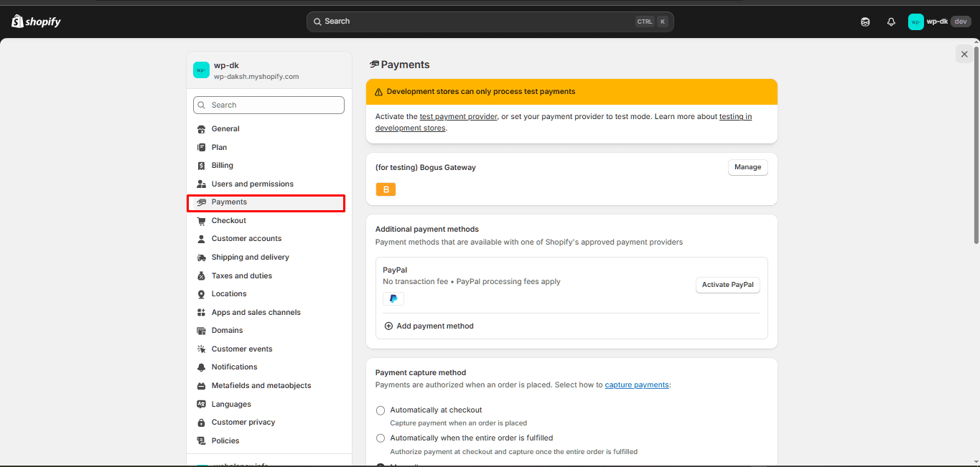
Task: Click the Notifications bell icon in settings sidebar
Action: [x=202, y=367]
